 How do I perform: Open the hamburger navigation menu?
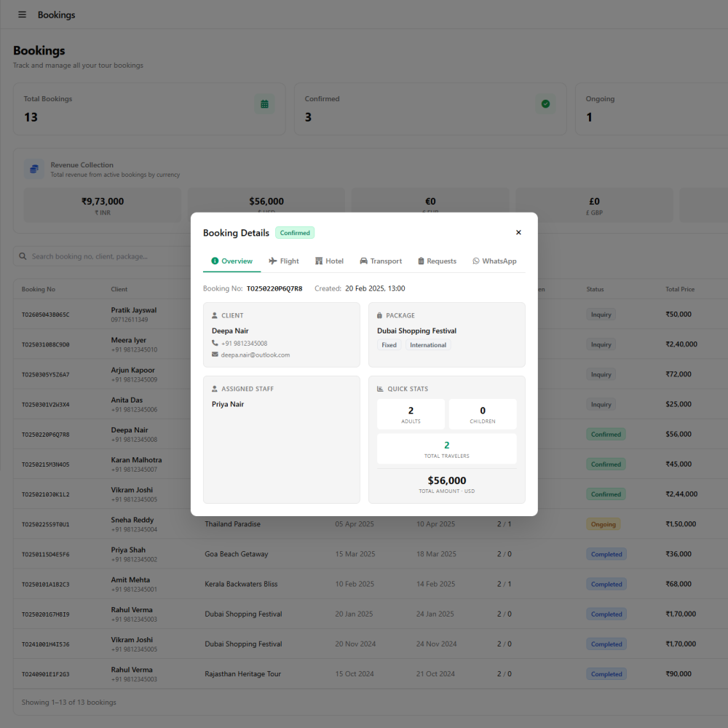[22, 15]
